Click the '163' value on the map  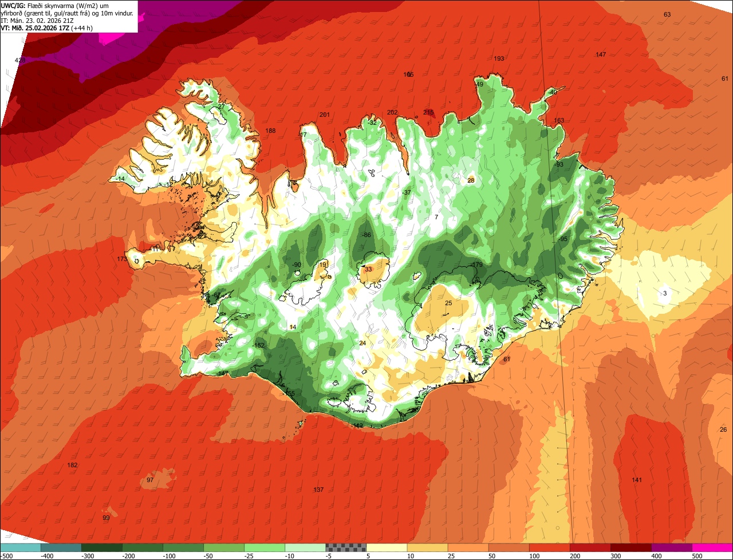(x=559, y=120)
